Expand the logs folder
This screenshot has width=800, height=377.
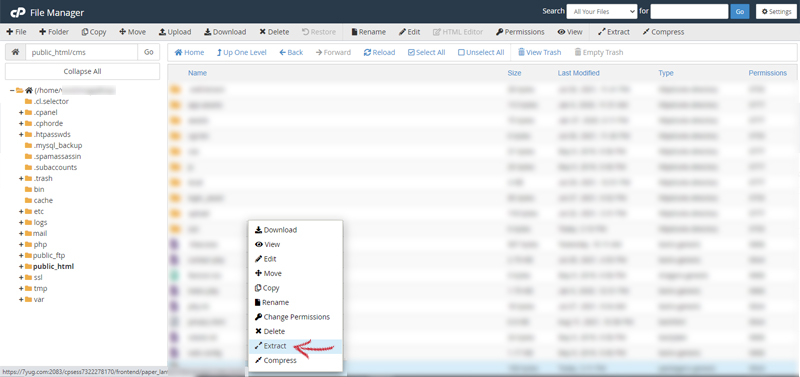coord(21,222)
